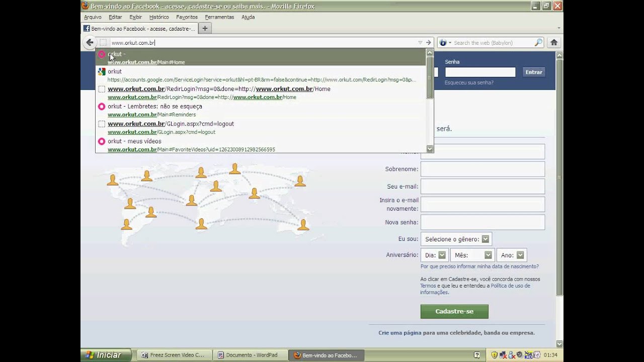This screenshot has width=644, height=362.
Task: Click the go arrow in the address bar
Action: coord(429,43)
